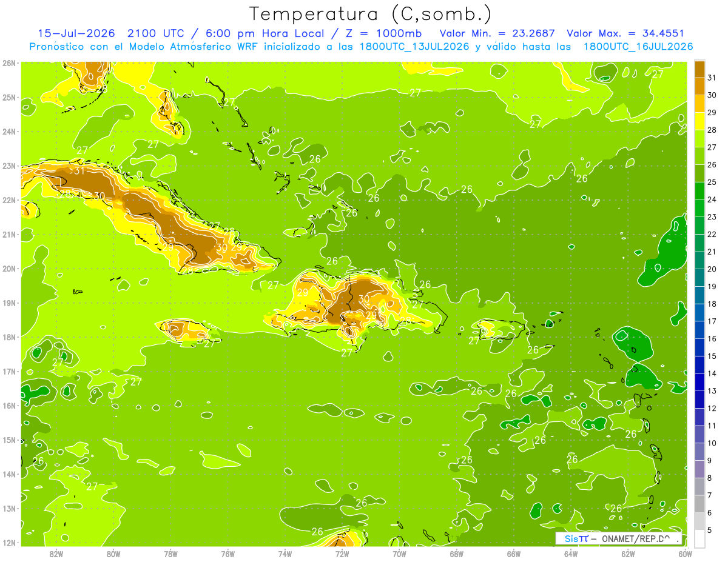The width and height of the screenshot is (728, 562).
Task: Click the 2100 UTC time label
Action: pos(155,33)
